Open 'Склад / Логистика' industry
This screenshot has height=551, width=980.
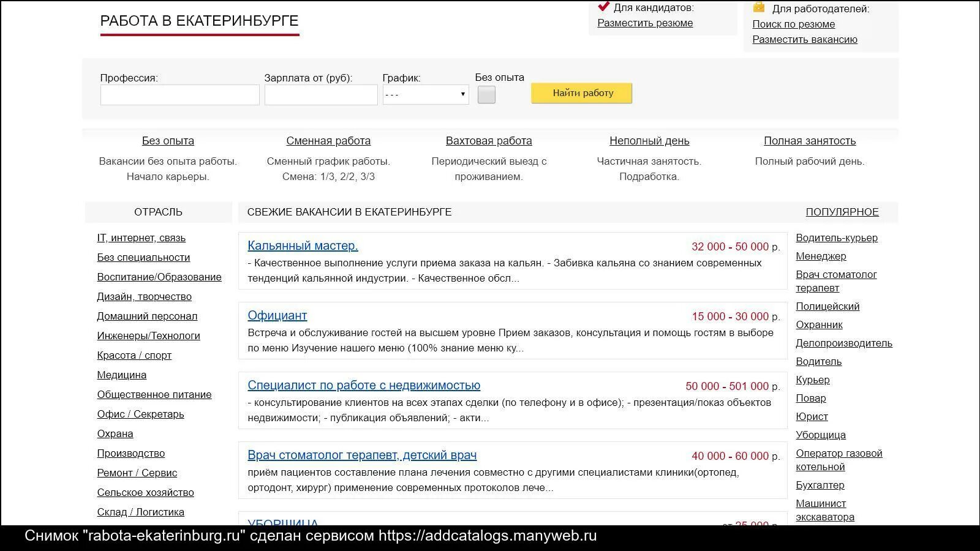point(140,512)
